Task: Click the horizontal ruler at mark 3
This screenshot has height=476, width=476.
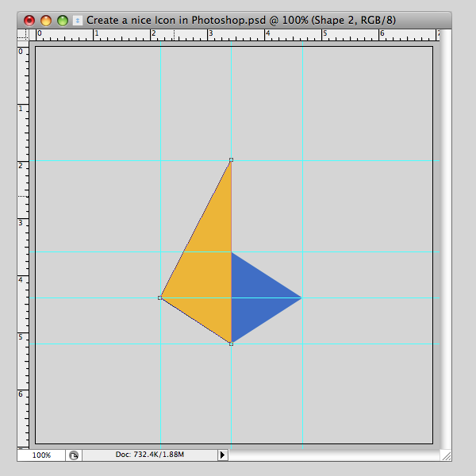Action: click(x=211, y=34)
